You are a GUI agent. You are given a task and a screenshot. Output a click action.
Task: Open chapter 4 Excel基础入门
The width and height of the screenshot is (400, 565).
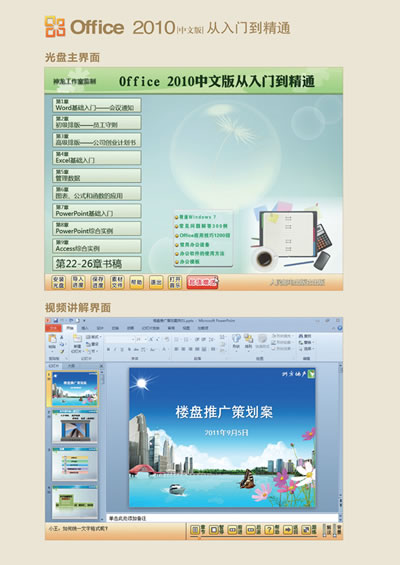tap(97, 158)
